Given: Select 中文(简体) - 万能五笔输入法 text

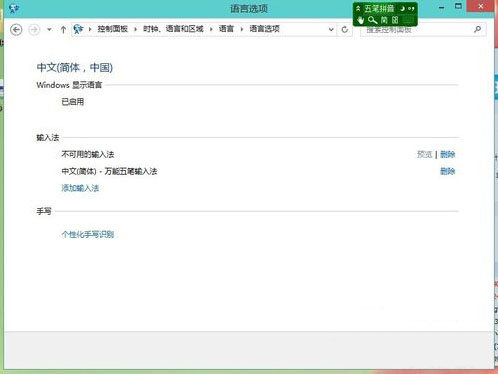Looking at the screenshot, I should [109, 171].
